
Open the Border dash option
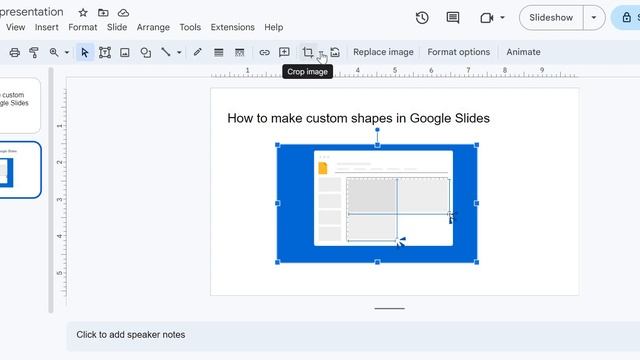[x=240, y=52]
